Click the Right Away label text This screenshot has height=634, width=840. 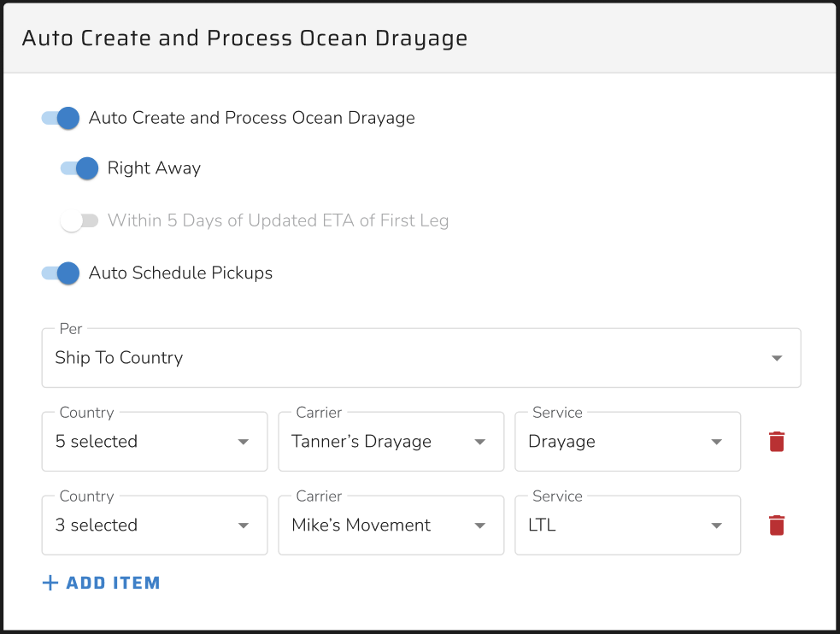coord(154,168)
